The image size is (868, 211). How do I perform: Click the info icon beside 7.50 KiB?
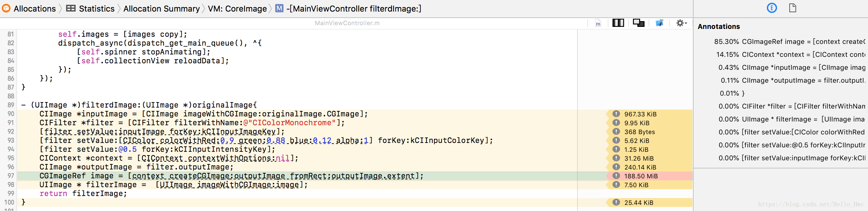point(616,184)
